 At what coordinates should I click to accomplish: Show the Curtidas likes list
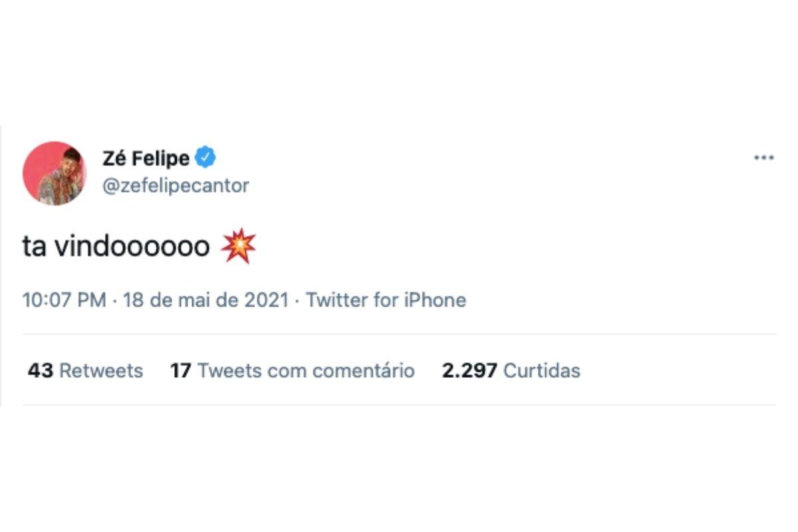point(541,370)
